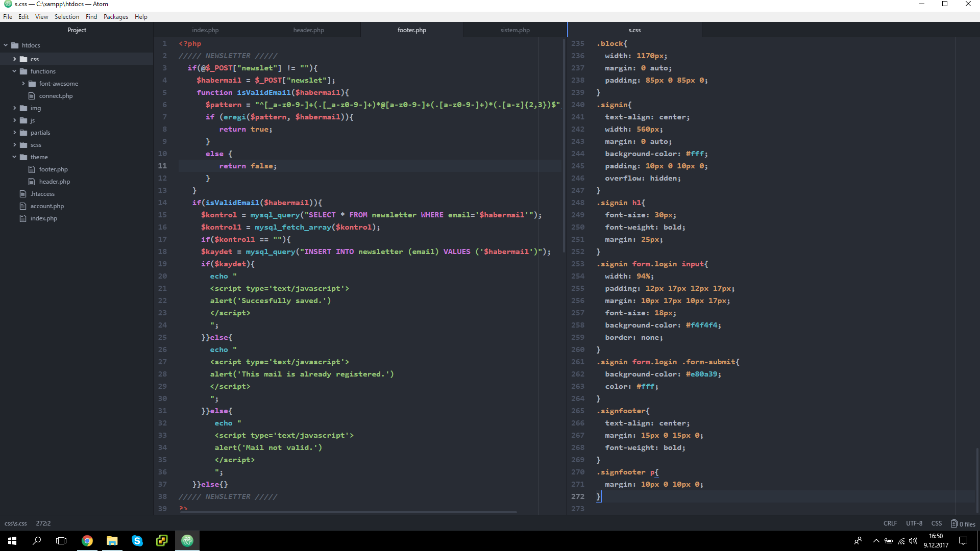Screen dimensions: 980x551
Task: Click the .htaccess file icon
Action: tap(23, 194)
